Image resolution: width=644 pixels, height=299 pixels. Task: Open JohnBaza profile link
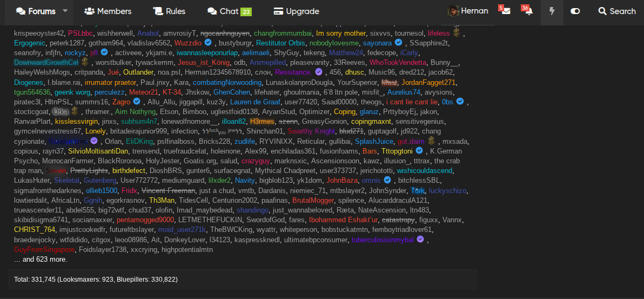coord(341,180)
